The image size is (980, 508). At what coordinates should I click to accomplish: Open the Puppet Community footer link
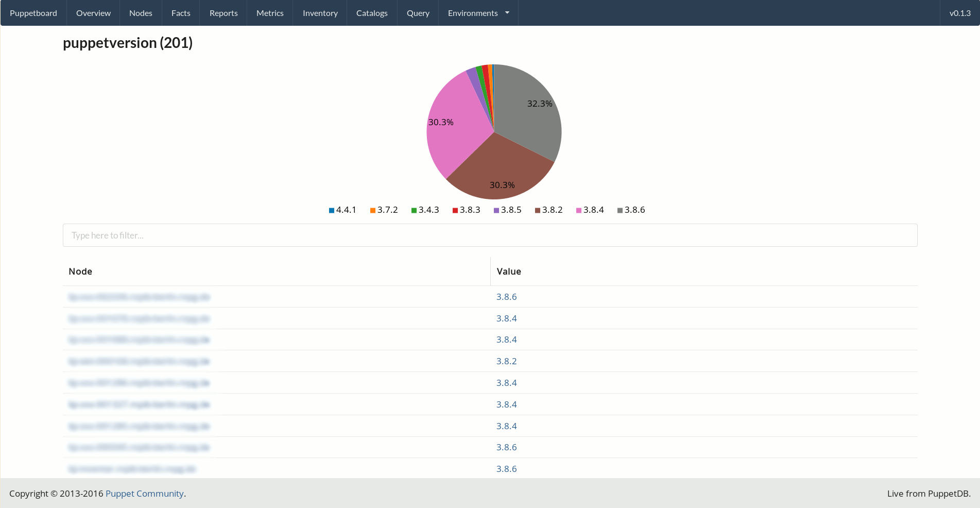[144, 494]
